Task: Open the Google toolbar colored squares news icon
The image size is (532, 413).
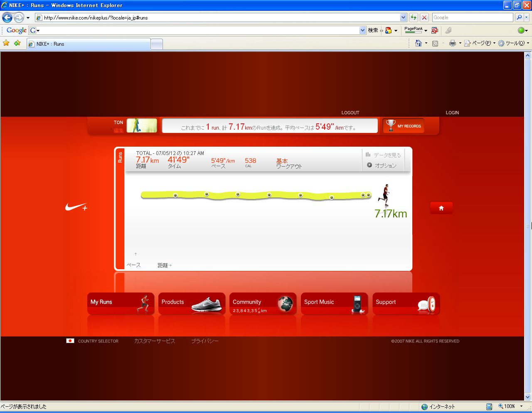Action: tap(389, 30)
